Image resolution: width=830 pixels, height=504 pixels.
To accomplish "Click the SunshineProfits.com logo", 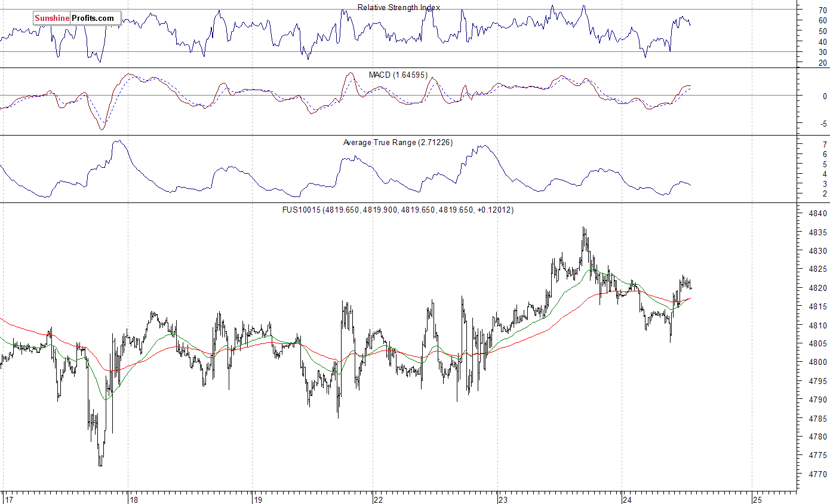I will [77, 18].
